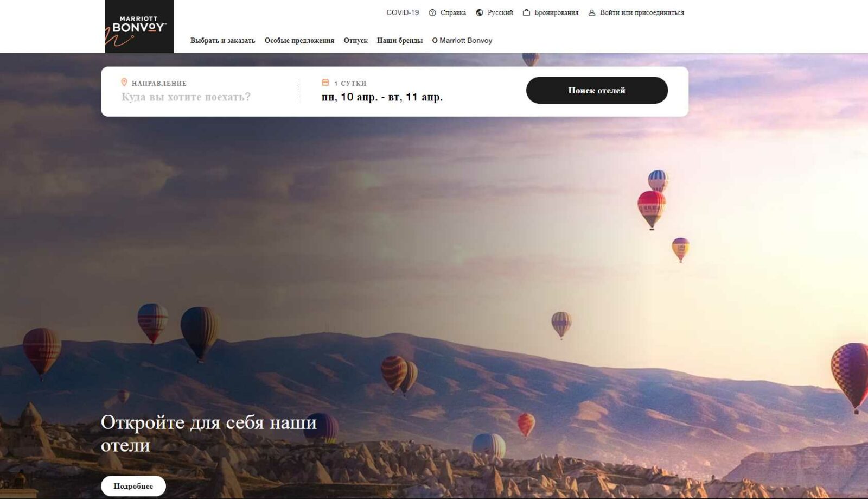Open the Отпуск menu

(x=355, y=40)
